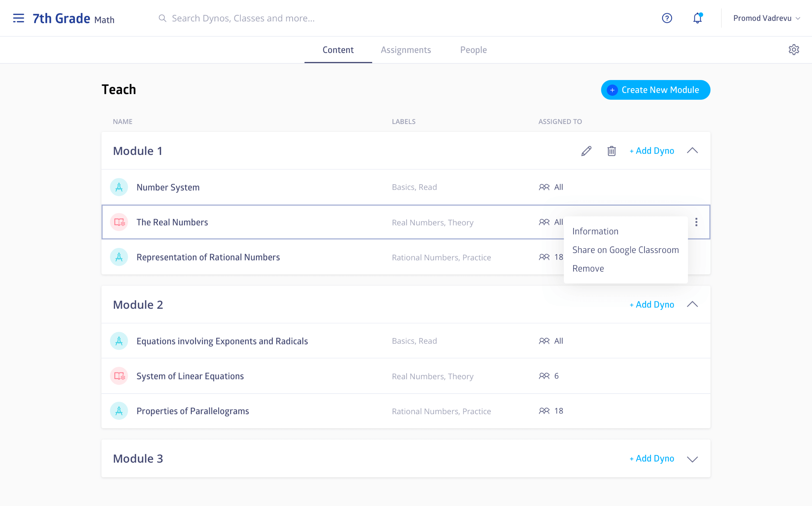Click the Number System dyno icon
The width and height of the screenshot is (812, 506).
(x=119, y=187)
